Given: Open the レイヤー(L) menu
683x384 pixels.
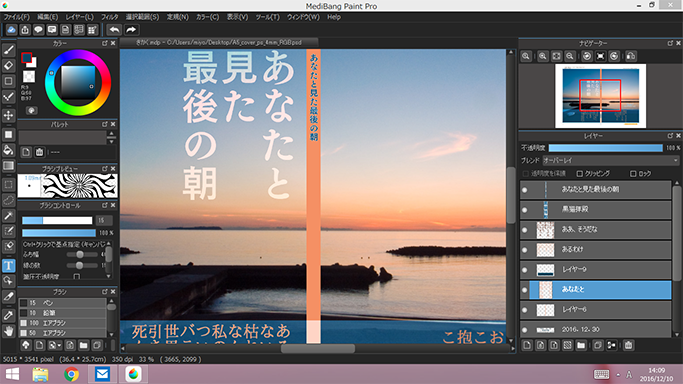Looking at the screenshot, I should click(x=79, y=17).
